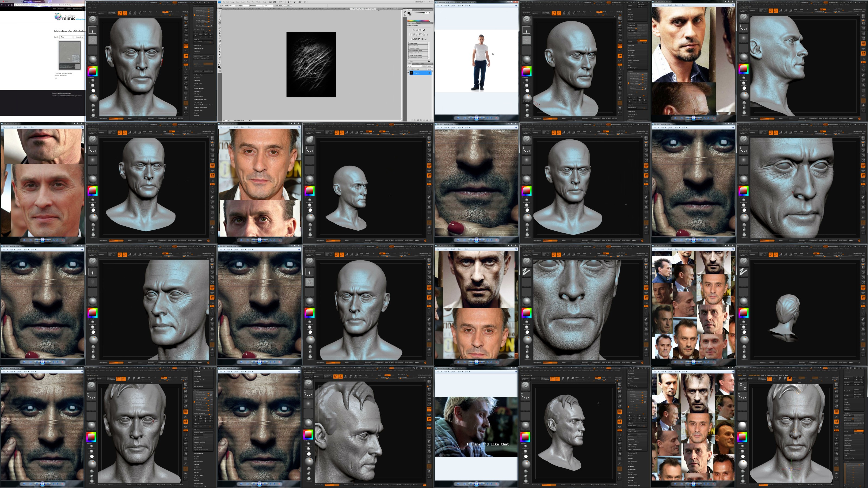Select the Horizontal Type tool in Photoshop
Screen dimensions: 868x488
pos(220,52)
